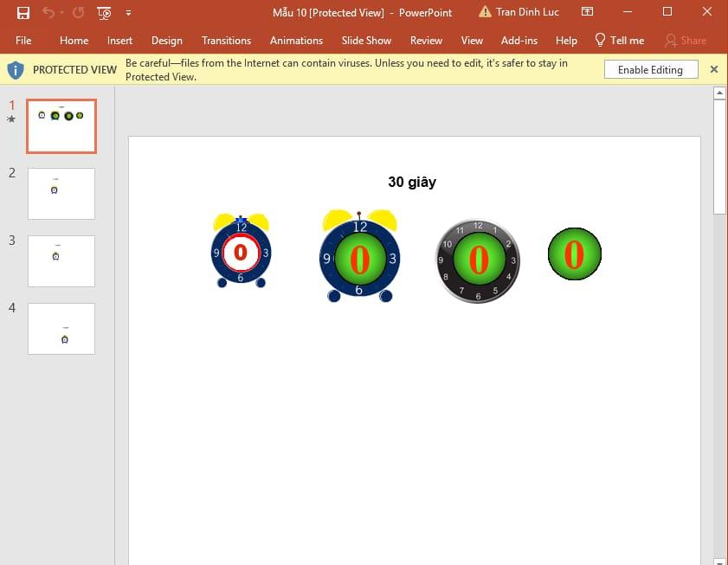Image resolution: width=728 pixels, height=565 pixels.
Task: Switch to the Animations tab
Action: point(296,40)
